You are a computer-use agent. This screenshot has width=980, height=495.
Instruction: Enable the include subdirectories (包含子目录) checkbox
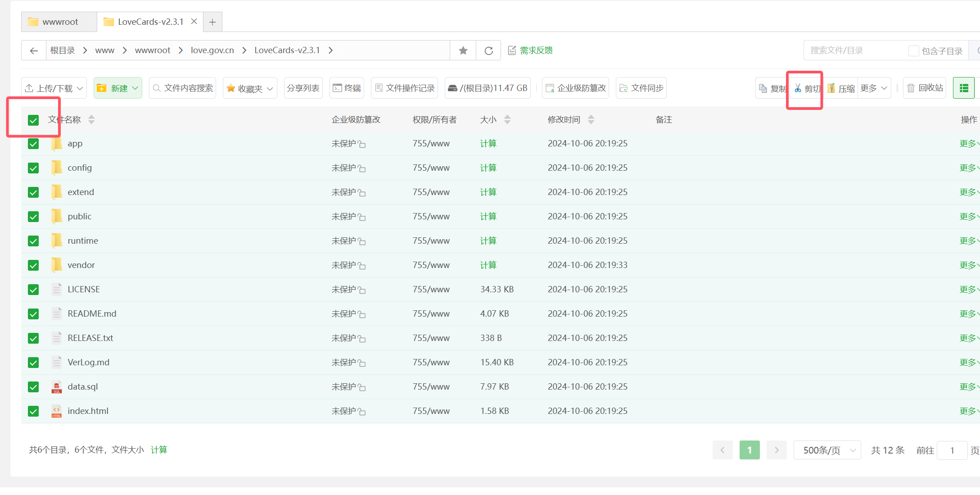[x=913, y=51]
